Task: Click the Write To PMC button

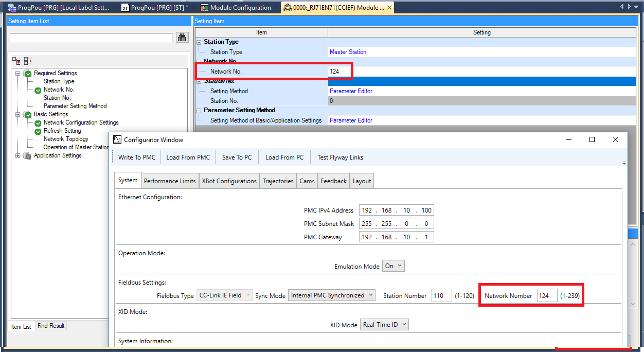Action: click(136, 157)
